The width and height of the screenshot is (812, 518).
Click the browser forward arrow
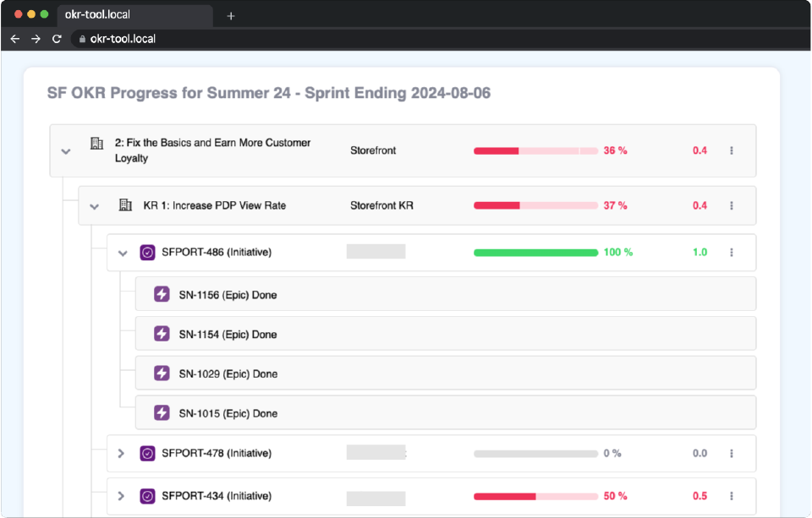point(36,39)
